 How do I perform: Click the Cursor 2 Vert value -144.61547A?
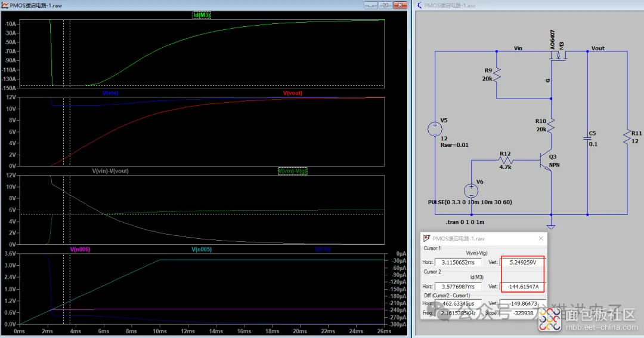(x=522, y=286)
